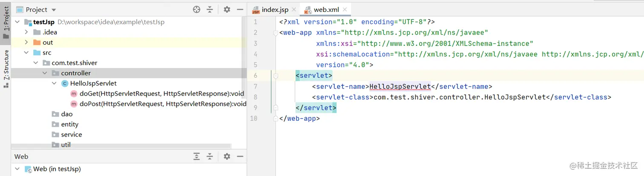Click the Web facet icon in the Web panel
Viewport: 644px width, 176px height.
click(28, 169)
